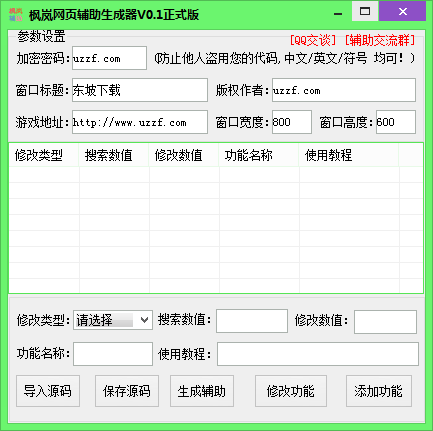
Task: Click the 功能名称 input box
Action: tap(113, 354)
